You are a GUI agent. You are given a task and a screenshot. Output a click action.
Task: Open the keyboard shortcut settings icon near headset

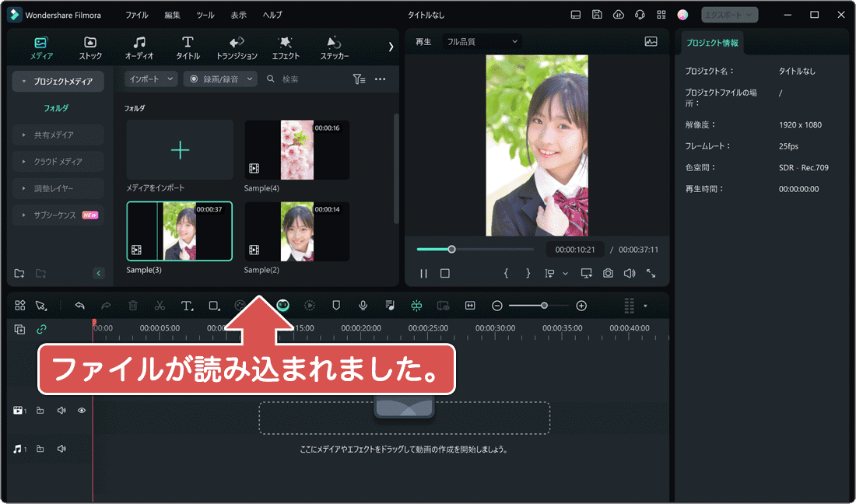pos(661,14)
